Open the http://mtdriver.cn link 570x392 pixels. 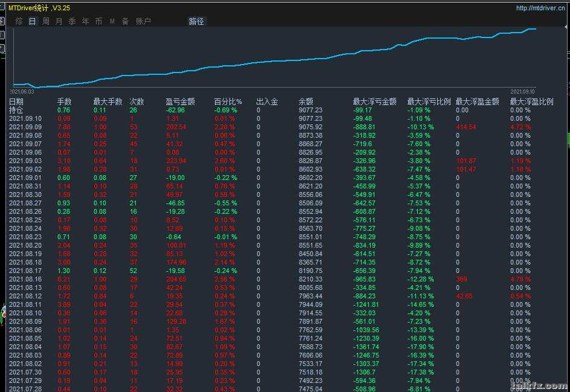tap(540, 8)
